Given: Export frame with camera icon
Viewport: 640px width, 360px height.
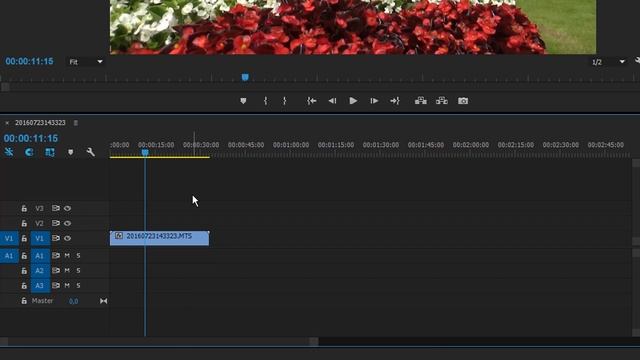Looking at the screenshot, I should click(x=463, y=101).
